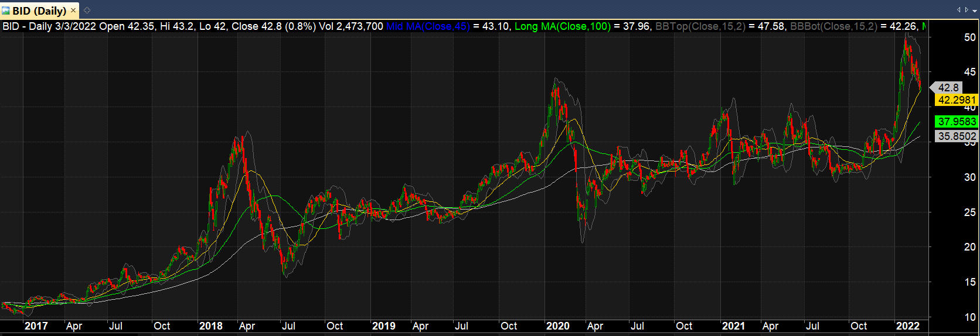Screen dimensions: 980x336
Task: Click the yellow 42.2981 price label
Action: tap(957, 100)
